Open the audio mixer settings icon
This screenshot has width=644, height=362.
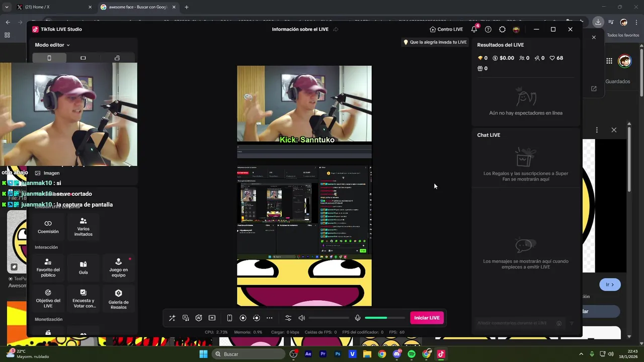pyautogui.click(x=288, y=318)
